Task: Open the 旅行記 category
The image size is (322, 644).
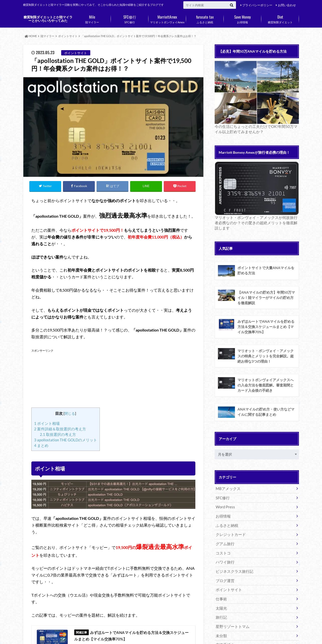Action: (257, 617)
